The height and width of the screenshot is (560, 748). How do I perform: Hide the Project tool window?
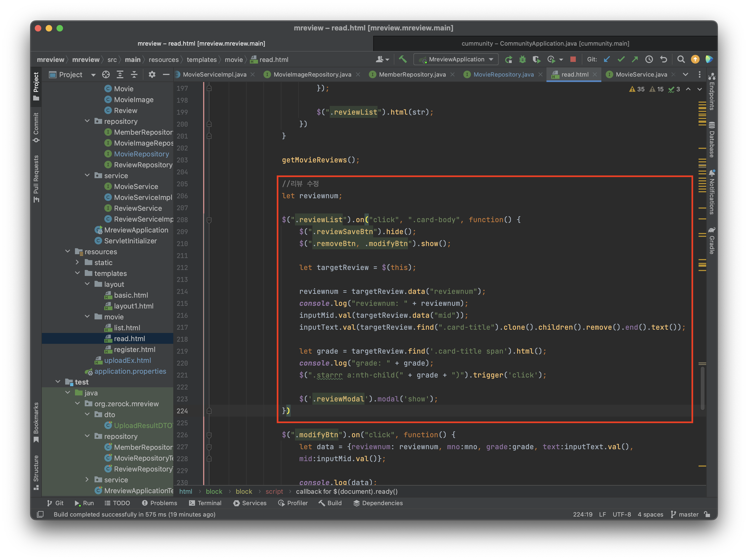(166, 75)
